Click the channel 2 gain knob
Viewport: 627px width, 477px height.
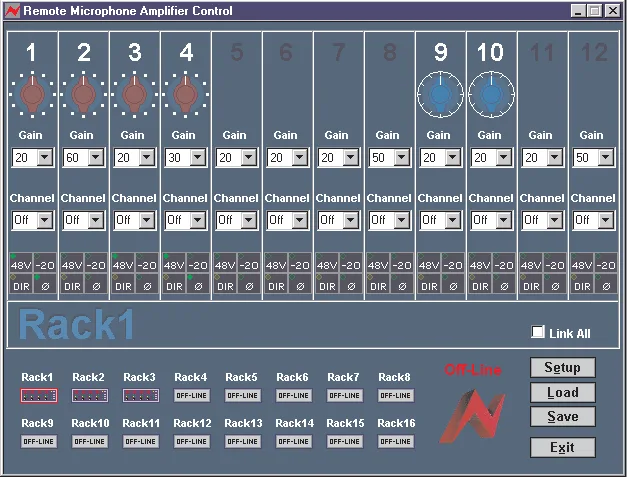tap(83, 95)
